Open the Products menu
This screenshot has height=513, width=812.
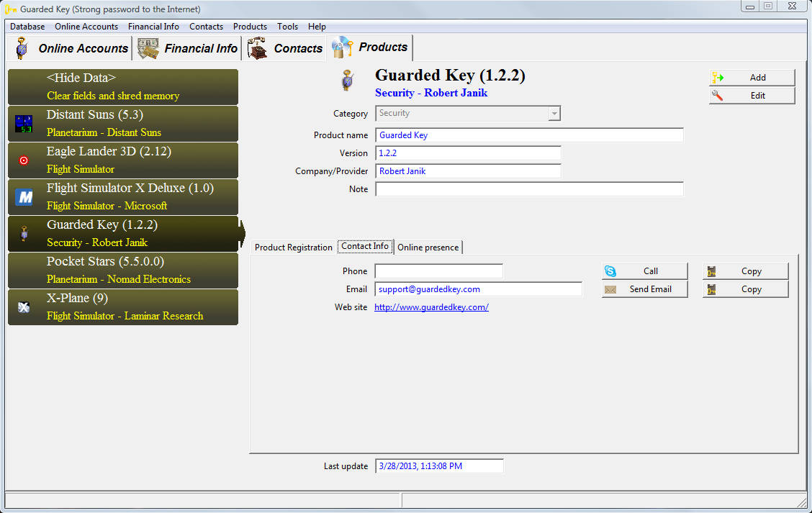(250, 27)
